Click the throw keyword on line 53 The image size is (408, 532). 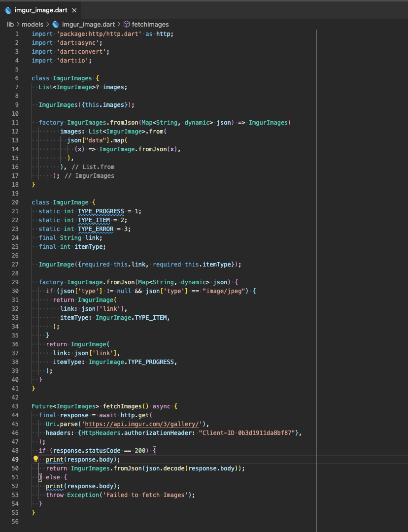(55, 495)
